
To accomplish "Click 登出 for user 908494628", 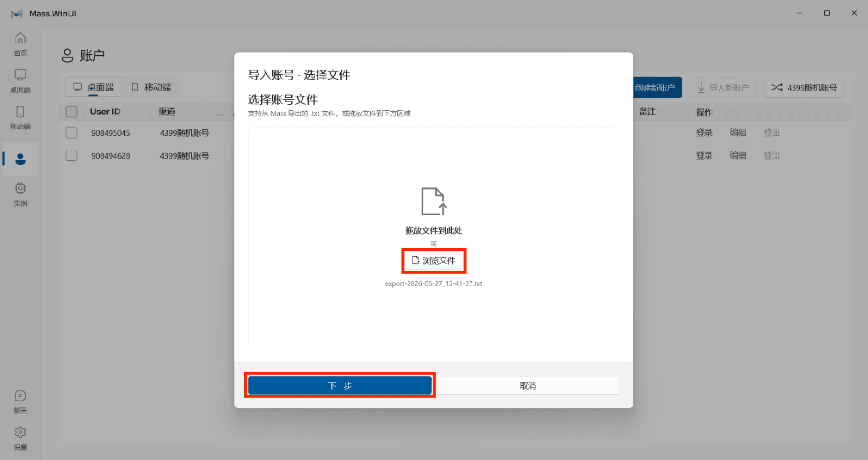I will [772, 155].
